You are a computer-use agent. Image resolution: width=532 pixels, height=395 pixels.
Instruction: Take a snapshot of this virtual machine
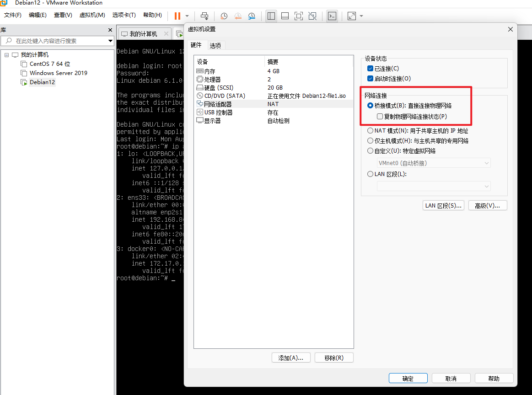(x=224, y=16)
